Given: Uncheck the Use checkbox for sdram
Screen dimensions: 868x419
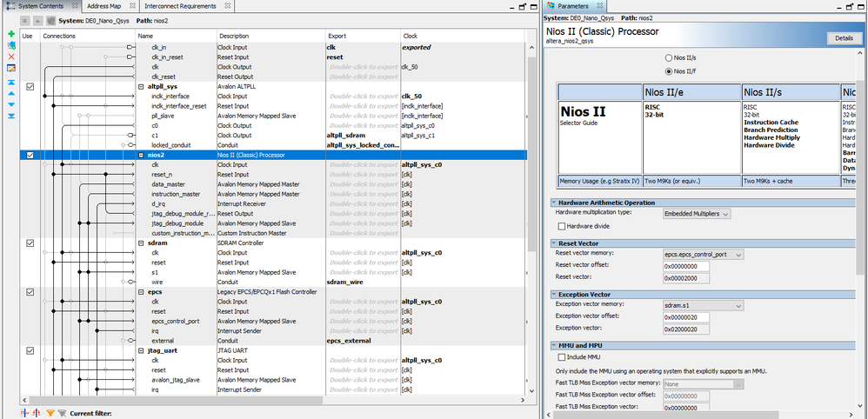Looking at the screenshot, I should 30,243.
